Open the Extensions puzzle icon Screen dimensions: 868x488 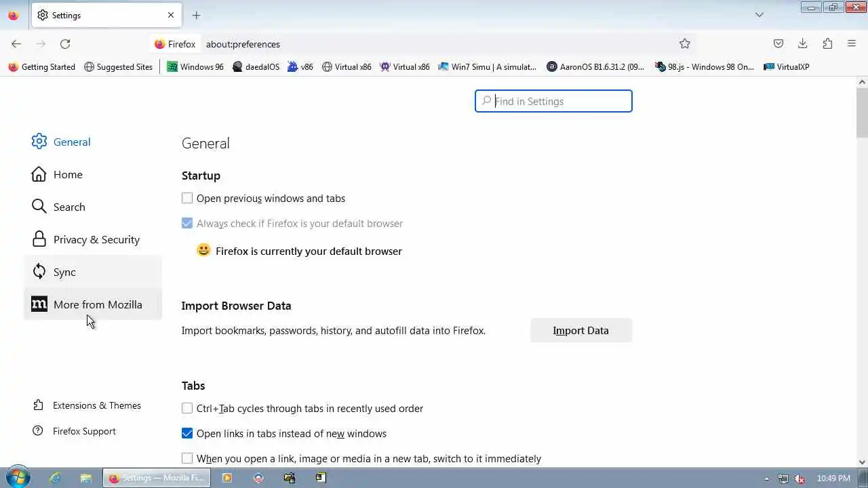click(x=827, y=44)
